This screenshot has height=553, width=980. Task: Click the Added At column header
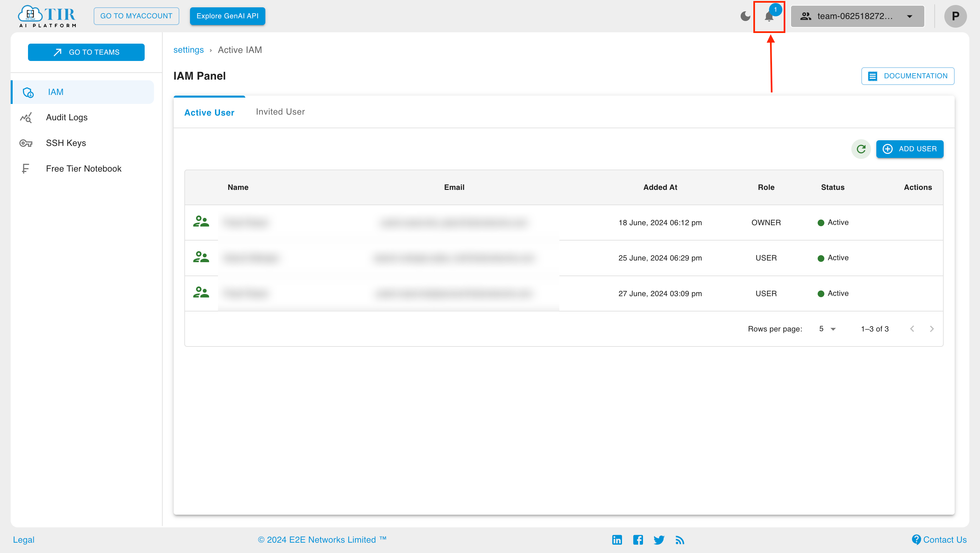660,188
